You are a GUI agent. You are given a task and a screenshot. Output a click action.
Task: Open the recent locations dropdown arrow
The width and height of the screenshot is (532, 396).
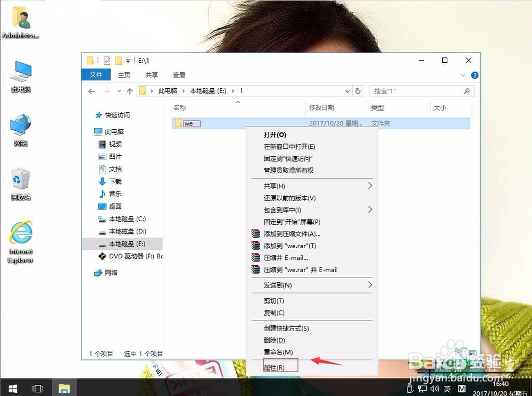[x=119, y=91]
